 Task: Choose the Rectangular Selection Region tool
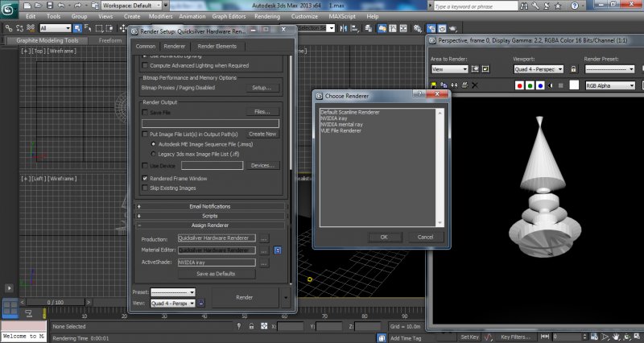tap(99, 28)
